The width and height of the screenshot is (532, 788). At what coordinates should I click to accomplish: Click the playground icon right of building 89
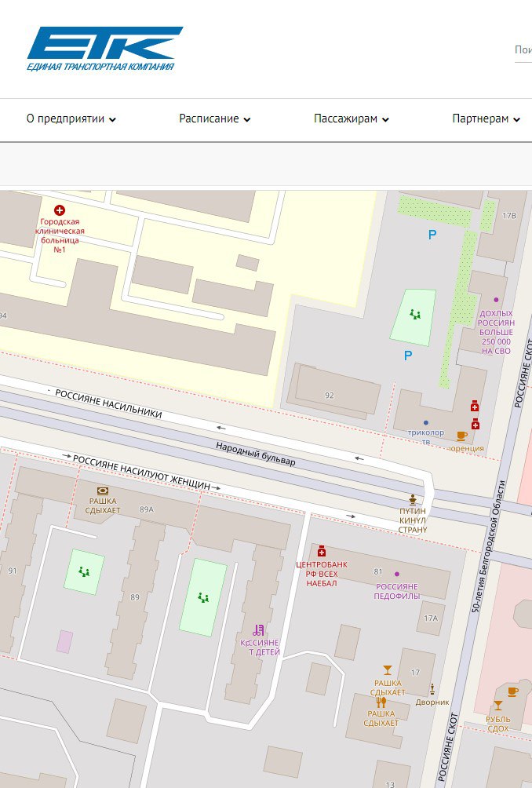click(203, 598)
